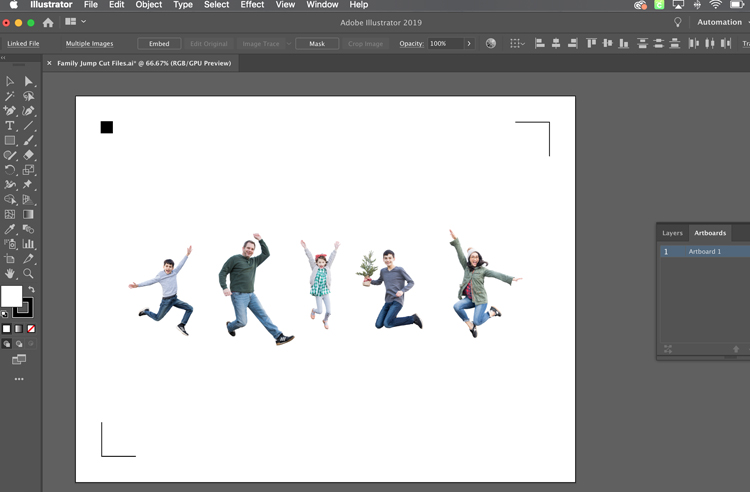The height and width of the screenshot is (492, 750).
Task: Open the Illustrator application menu
Action: coord(51,5)
